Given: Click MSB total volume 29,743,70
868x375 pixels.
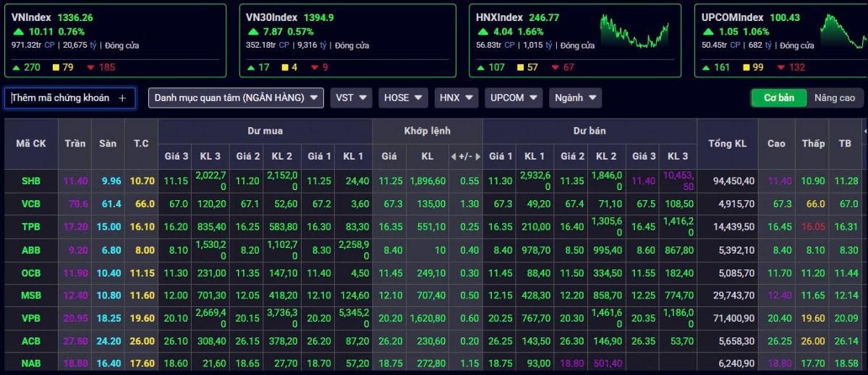Looking at the screenshot, I should click(x=733, y=296).
